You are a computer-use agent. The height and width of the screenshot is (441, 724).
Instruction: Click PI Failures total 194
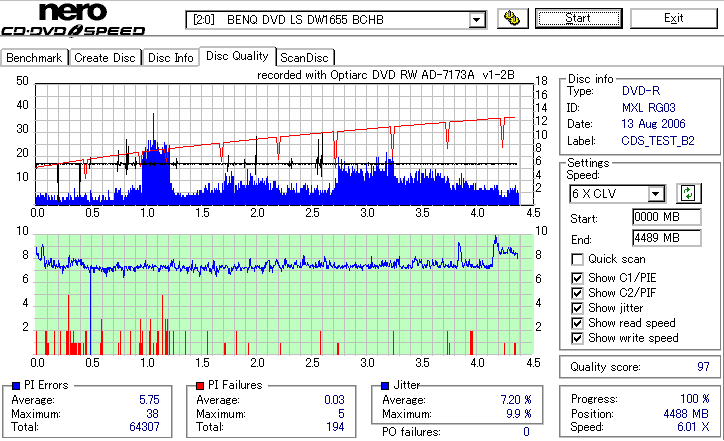(335, 427)
